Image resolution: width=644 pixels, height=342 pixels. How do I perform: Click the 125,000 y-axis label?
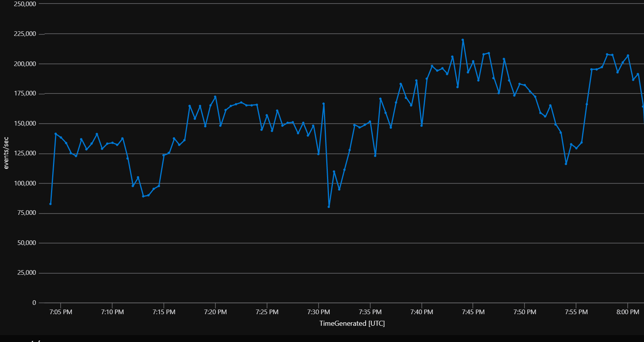click(x=25, y=153)
